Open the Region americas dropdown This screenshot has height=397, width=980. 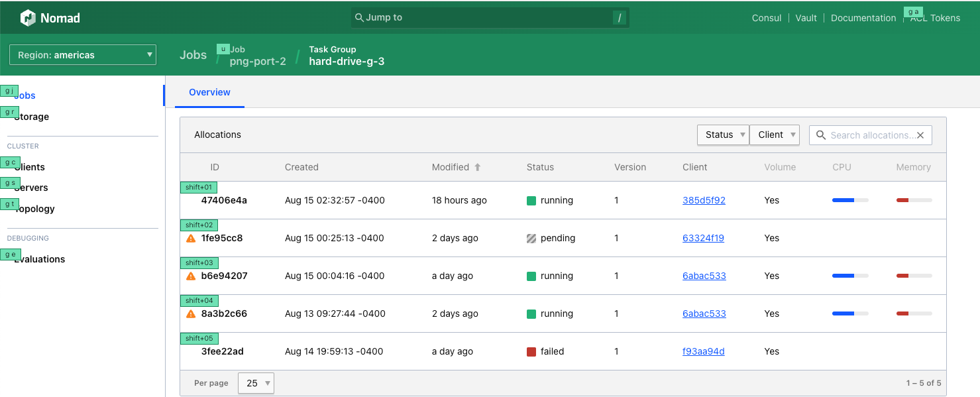(x=82, y=54)
